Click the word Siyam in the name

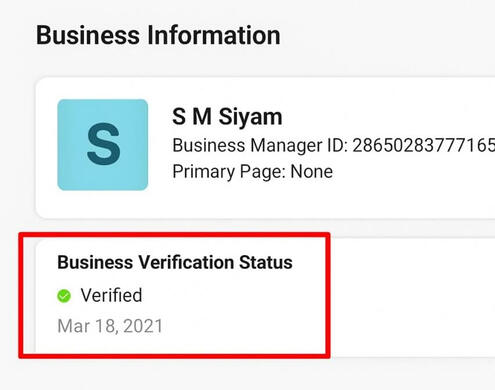(x=250, y=117)
